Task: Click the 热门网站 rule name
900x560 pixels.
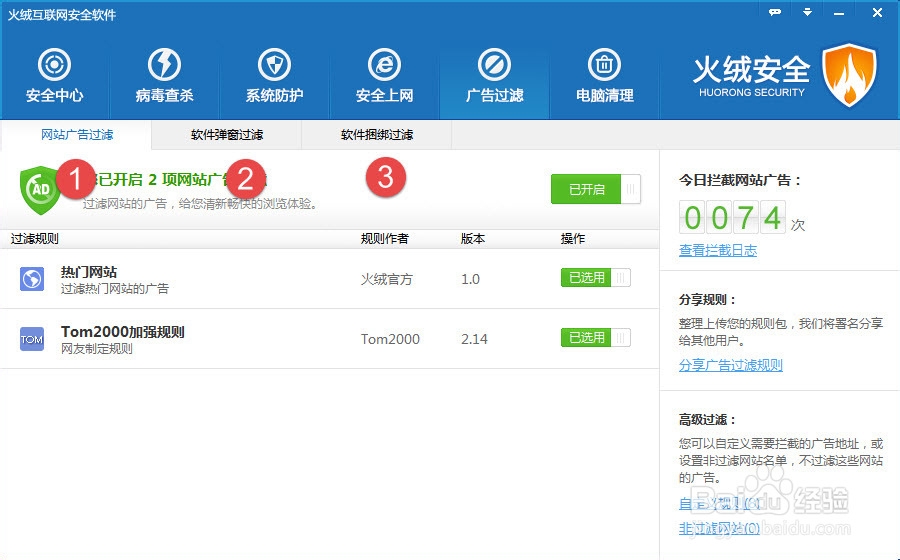Action: [x=89, y=272]
